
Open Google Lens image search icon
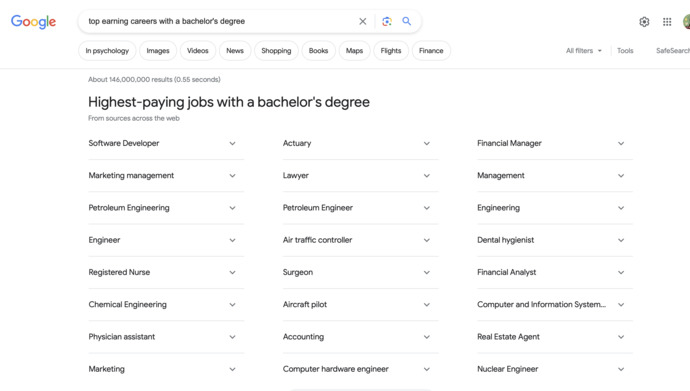(x=387, y=21)
